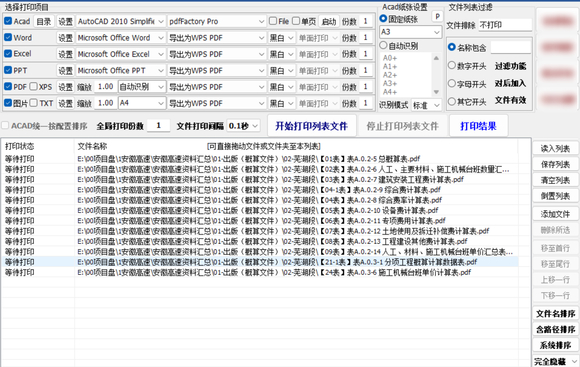Image resolution: width=580 pixels, height=367 pixels.
Task: Select 数字开头 filter radio button
Action: coord(452,65)
